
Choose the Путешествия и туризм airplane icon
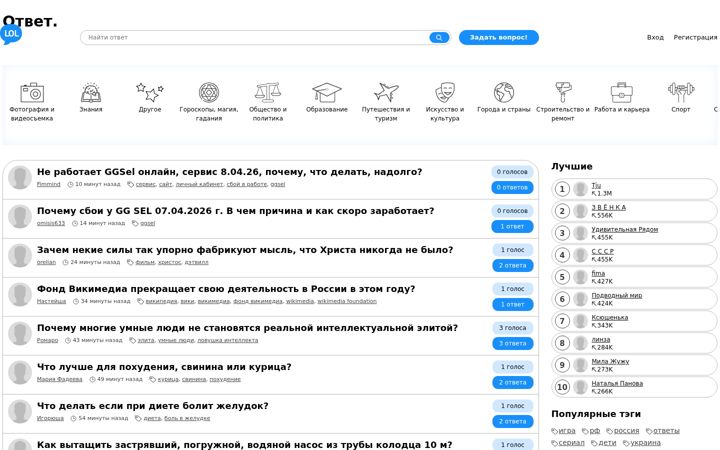tap(386, 92)
